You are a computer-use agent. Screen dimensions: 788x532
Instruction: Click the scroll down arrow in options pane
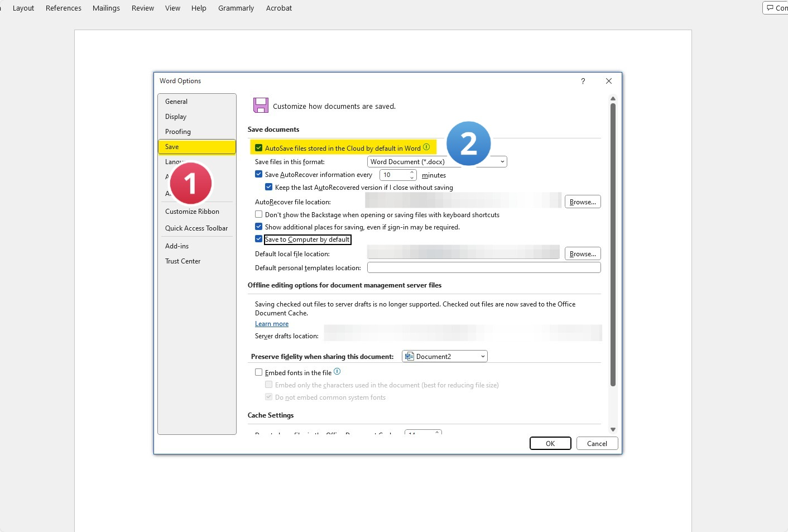613,429
